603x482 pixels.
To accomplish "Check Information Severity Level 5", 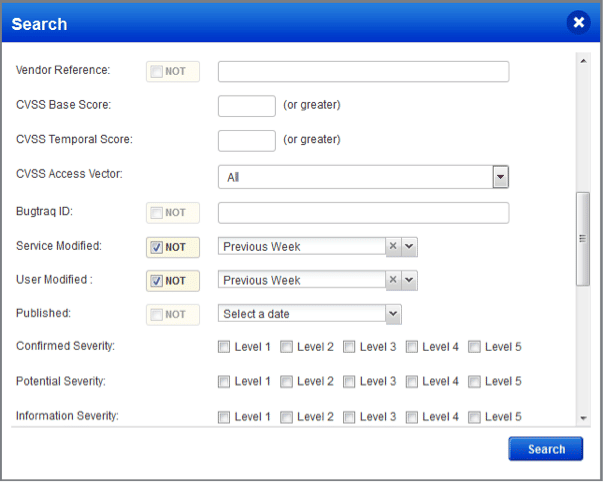I will coord(474,417).
